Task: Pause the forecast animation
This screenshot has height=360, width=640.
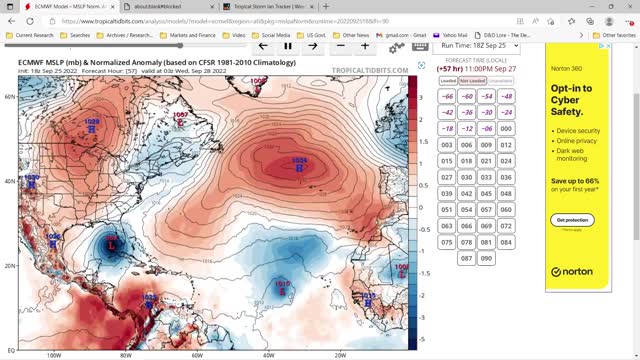Action: (x=288, y=47)
